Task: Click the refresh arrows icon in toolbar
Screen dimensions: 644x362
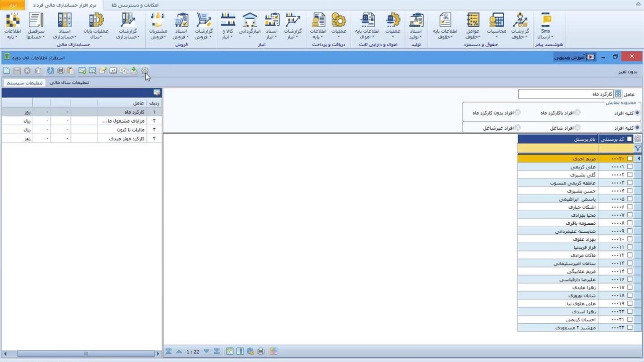Action: click(x=51, y=71)
